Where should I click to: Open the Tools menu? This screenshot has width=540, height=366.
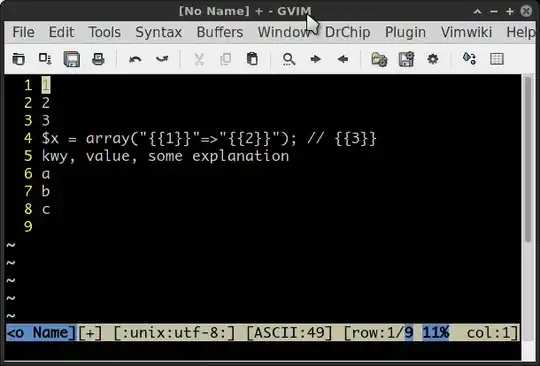(x=105, y=32)
